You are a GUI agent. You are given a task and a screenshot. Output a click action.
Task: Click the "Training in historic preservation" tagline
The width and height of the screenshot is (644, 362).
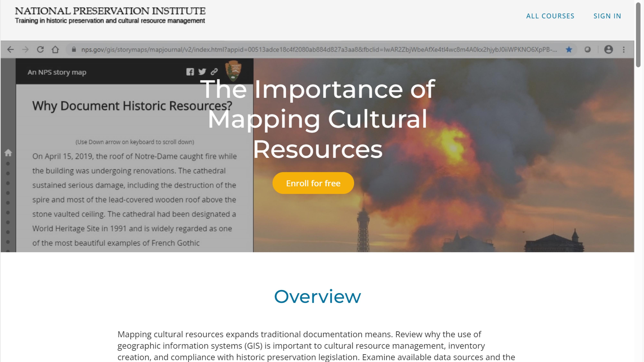point(110,21)
